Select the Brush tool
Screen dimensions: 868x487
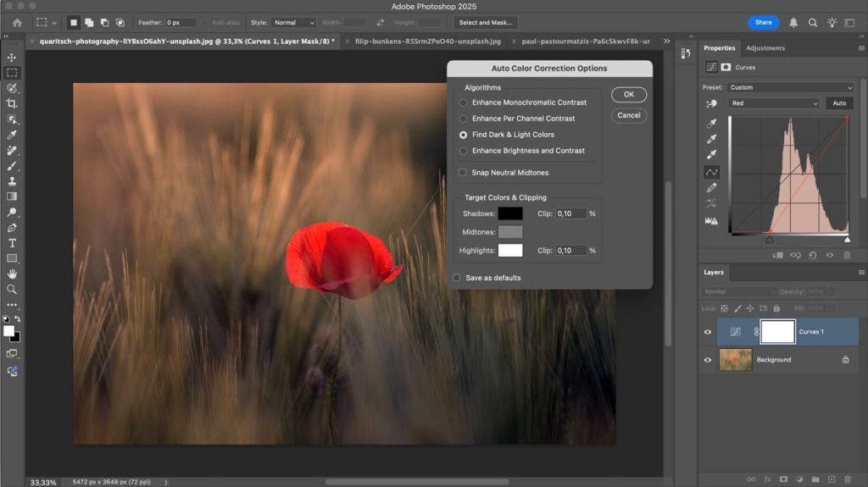pyautogui.click(x=12, y=165)
